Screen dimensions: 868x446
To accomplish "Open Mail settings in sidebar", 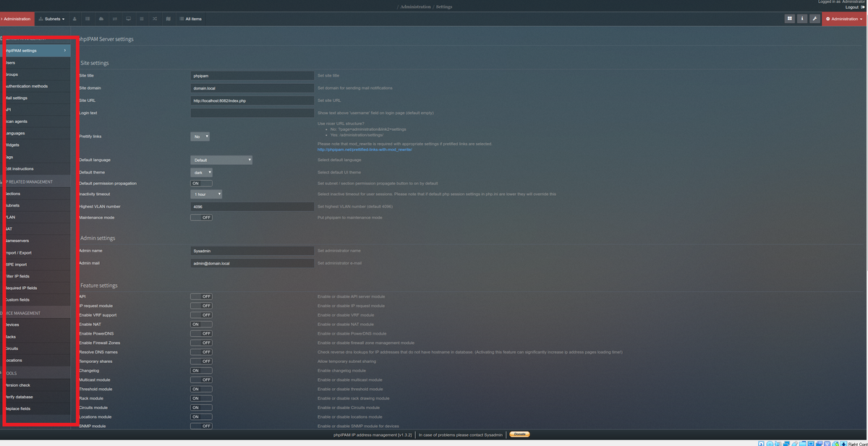I will (x=35, y=98).
